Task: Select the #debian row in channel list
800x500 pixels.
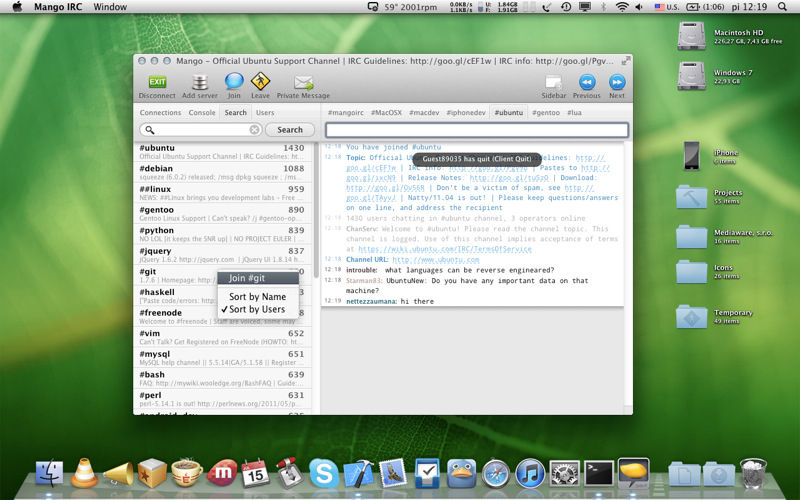Action: pyautogui.click(x=222, y=172)
